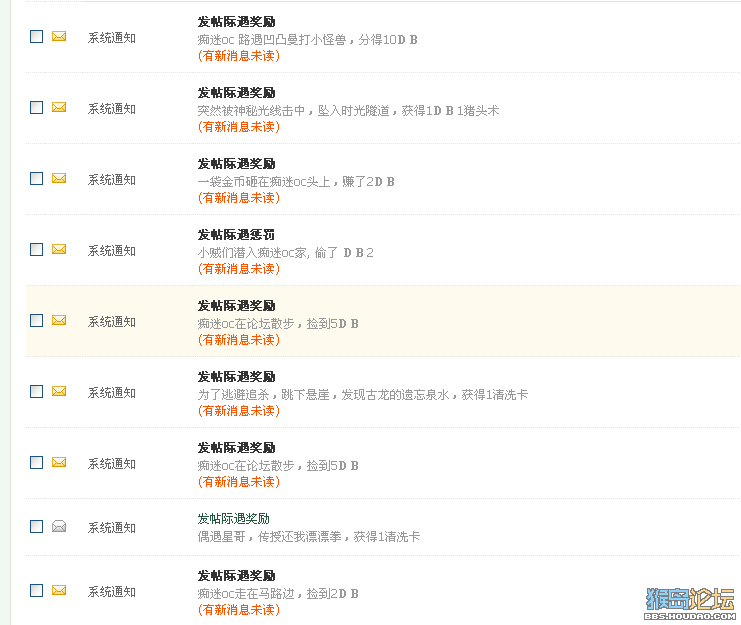The width and height of the screenshot is (741, 625).
Task: Click the 痴迷oc在论坛散步 text in the highlighted row
Action: click(x=246, y=324)
